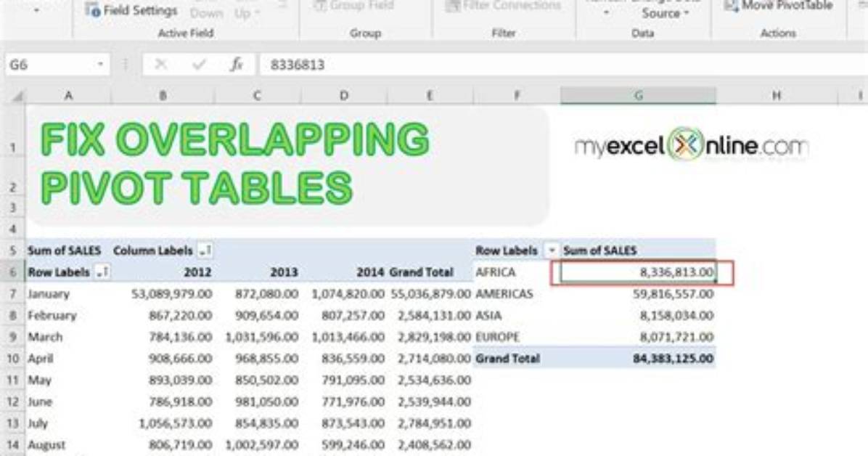Image resolution: width=868 pixels, height=456 pixels.
Task: Select column B header
Action: coord(163,96)
